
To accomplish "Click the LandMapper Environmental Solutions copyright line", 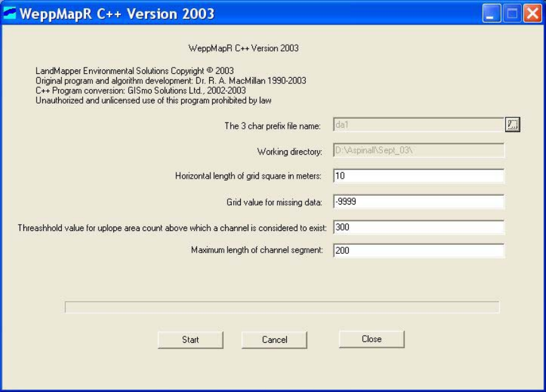I will point(135,71).
